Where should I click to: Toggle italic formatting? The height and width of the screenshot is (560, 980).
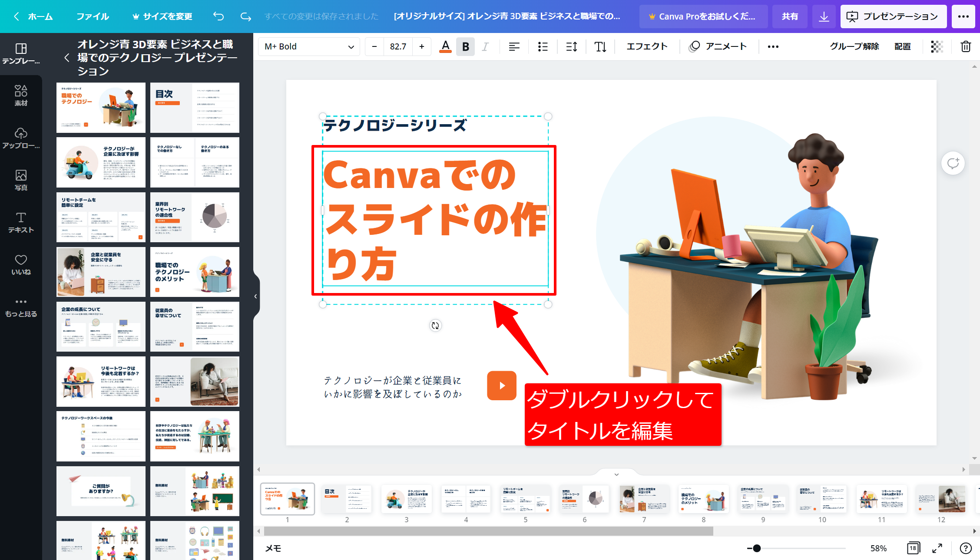click(x=485, y=46)
